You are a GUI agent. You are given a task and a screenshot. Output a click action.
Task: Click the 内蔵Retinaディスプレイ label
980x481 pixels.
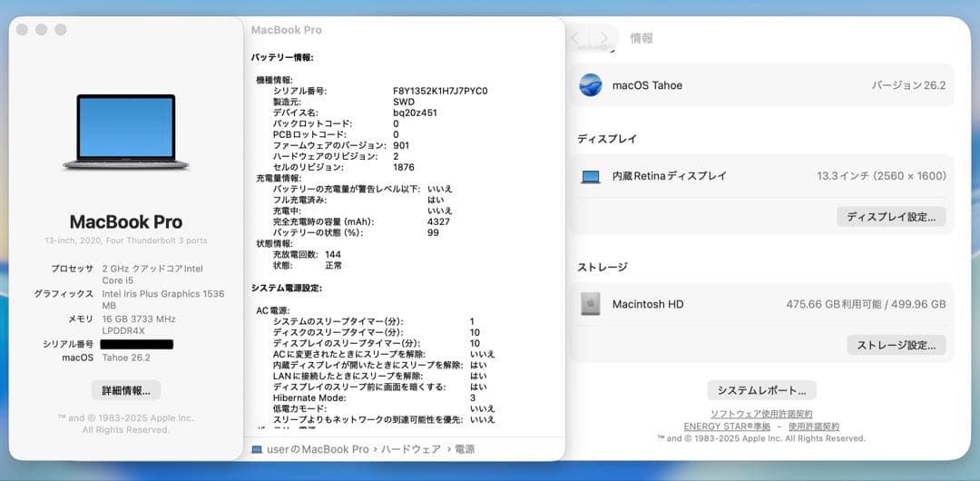point(670,176)
